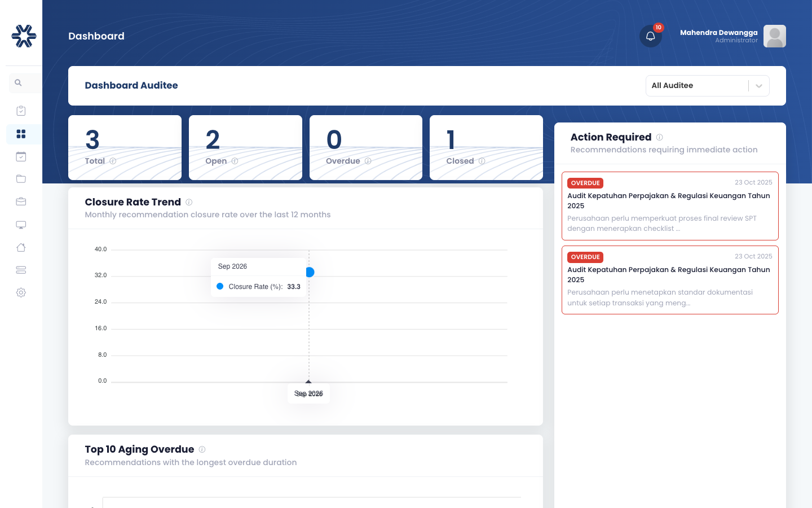812x508 pixels.
Task: Click the home icon in the sidebar
Action: click(x=21, y=247)
